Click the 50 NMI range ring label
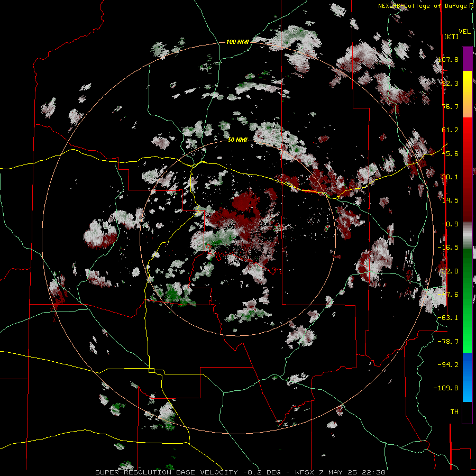The height and width of the screenshot is (476, 476). [x=237, y=140]
